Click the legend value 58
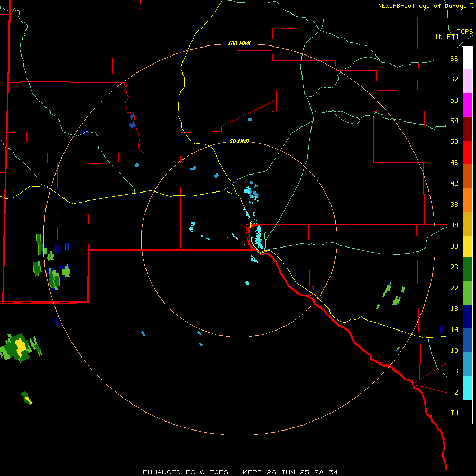 coord(454,100)
